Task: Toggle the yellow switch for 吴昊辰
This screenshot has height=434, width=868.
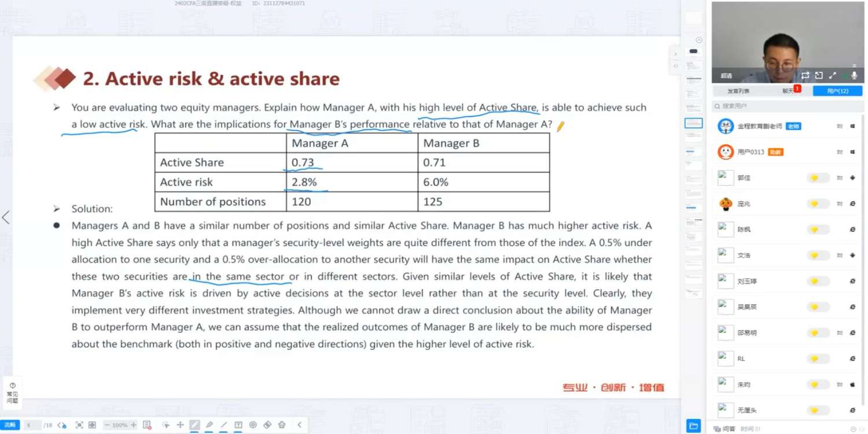Action: (818, 307)
